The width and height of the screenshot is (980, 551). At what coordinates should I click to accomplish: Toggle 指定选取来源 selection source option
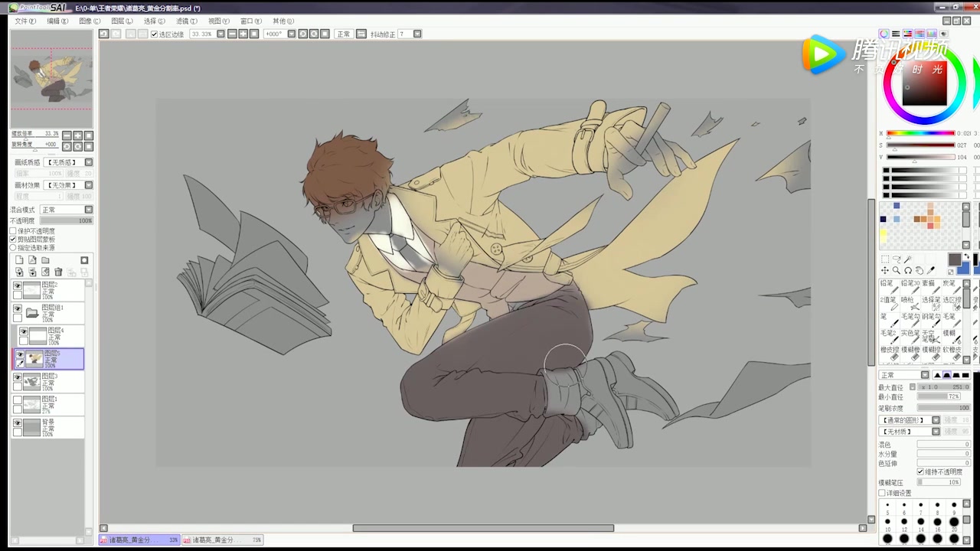tap(13, 248)
